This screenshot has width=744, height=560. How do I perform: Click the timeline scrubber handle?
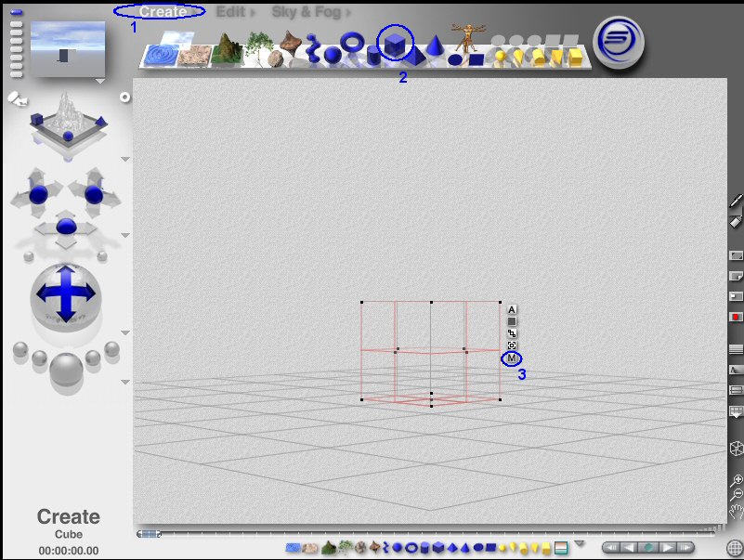149,534
